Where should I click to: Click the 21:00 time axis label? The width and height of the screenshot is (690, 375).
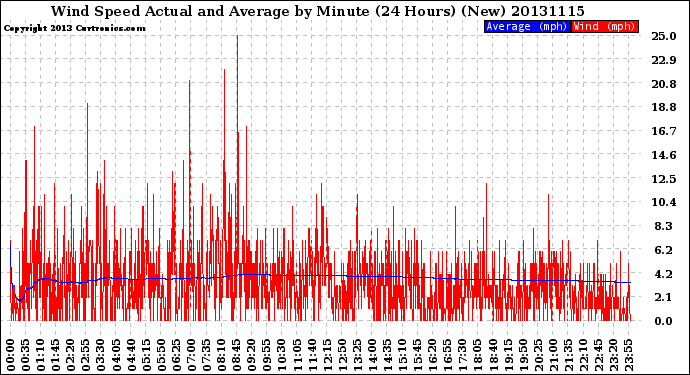553,355
